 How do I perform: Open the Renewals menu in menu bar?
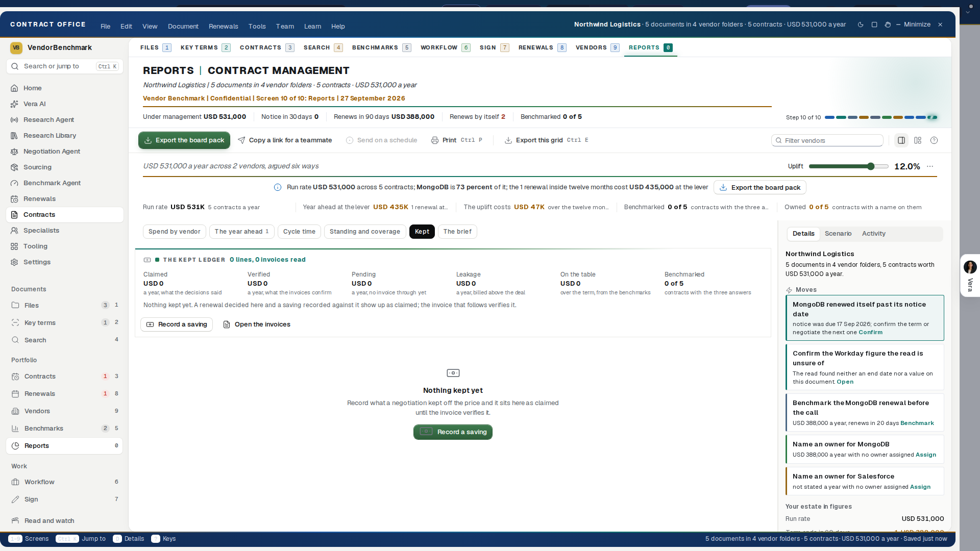[x=223, y=27]
